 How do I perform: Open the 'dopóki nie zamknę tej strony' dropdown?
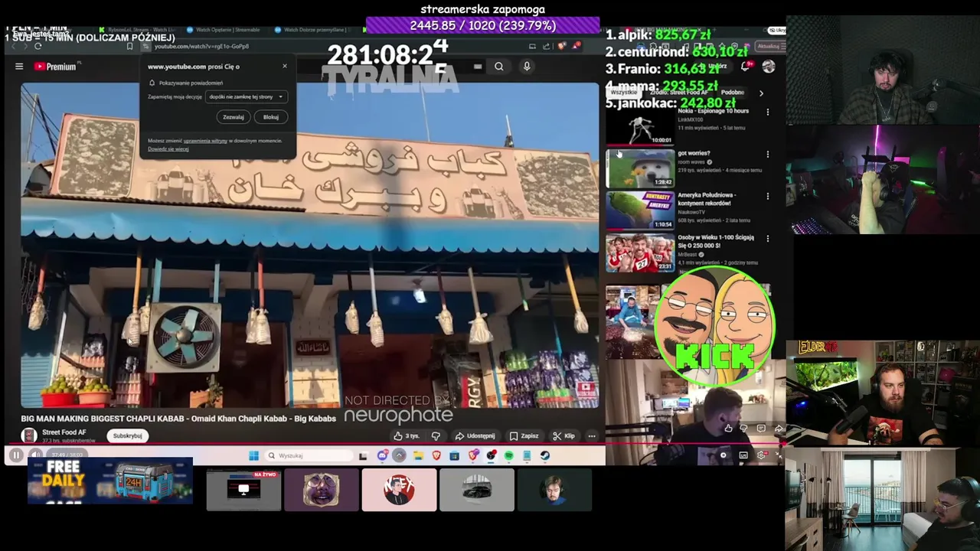point(247,97)
